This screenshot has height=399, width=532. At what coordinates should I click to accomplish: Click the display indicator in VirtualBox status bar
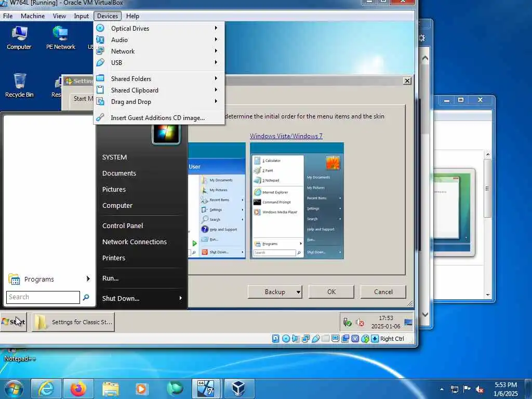tap(335, 339)
